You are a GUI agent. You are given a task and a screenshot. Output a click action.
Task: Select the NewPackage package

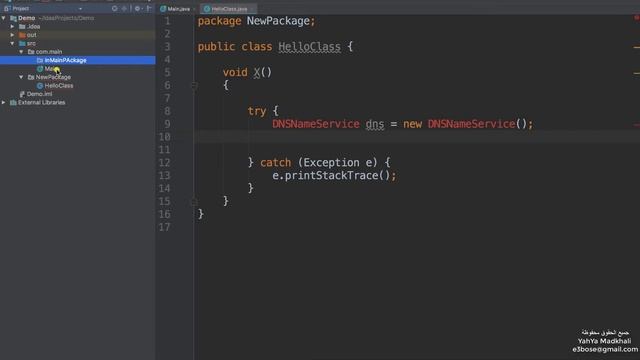pos(53,77)
